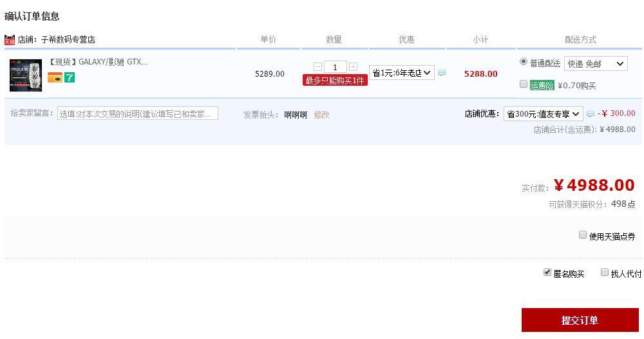The image size is (644, 339).
Task: Select the 普通配送 radio button
Action: pyautogui.click(x=523, y=62)
